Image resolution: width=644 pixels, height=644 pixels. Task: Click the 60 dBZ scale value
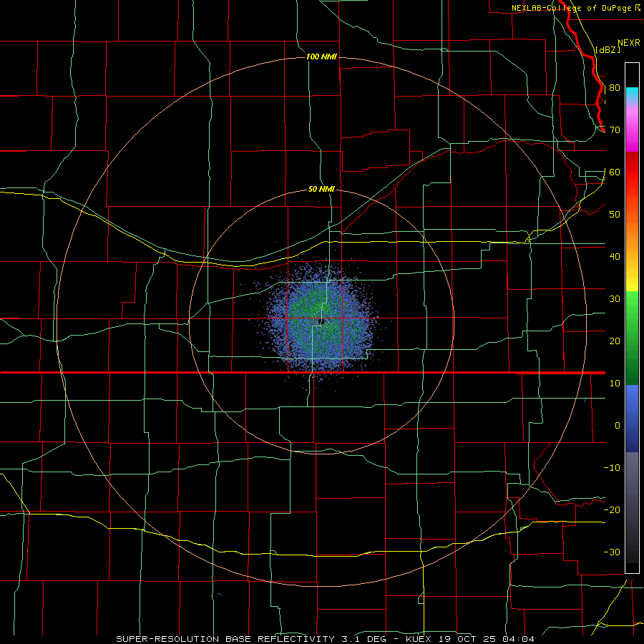[x=615, y=172]
